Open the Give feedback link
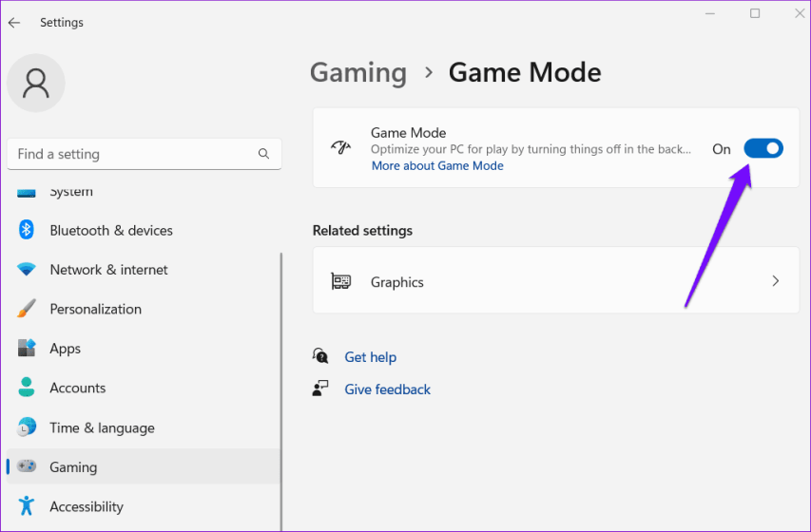 pos(387,389)
